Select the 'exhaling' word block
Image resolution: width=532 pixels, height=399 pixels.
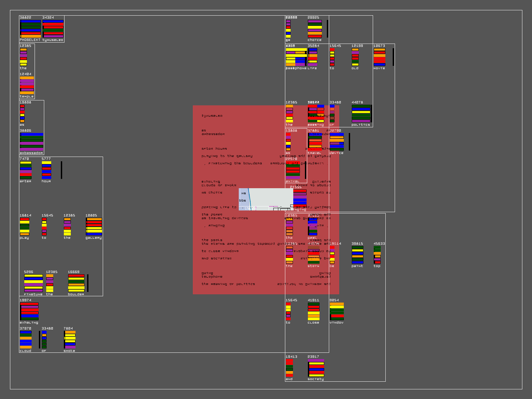(x=29, y=312)
